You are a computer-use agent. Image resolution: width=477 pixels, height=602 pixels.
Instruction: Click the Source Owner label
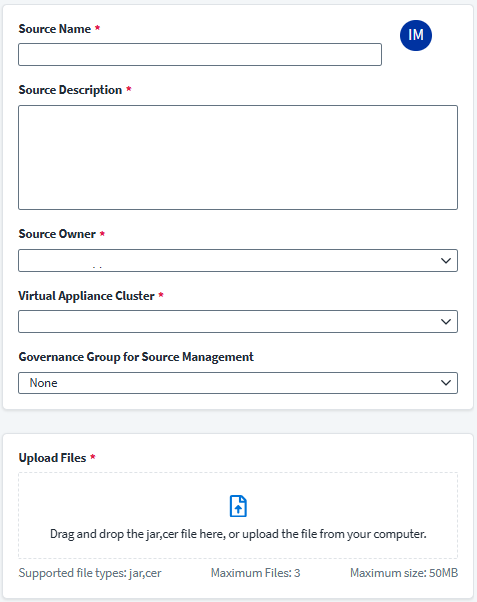coord(57,234)
